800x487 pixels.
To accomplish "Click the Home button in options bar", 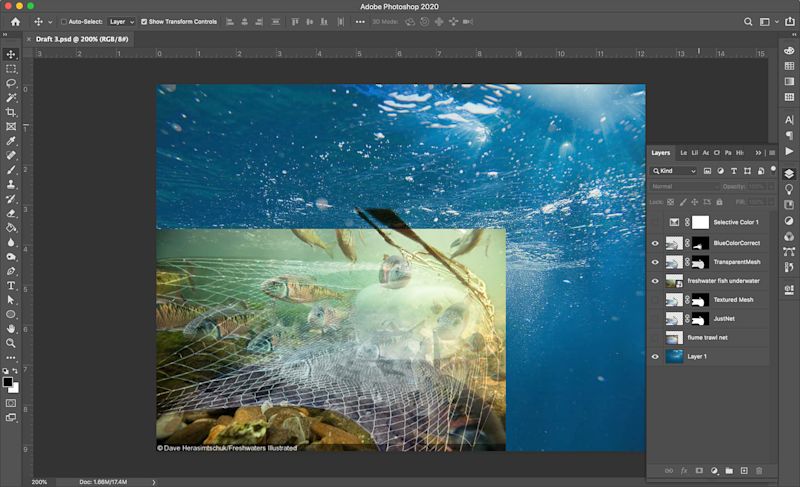I will 15,21.
